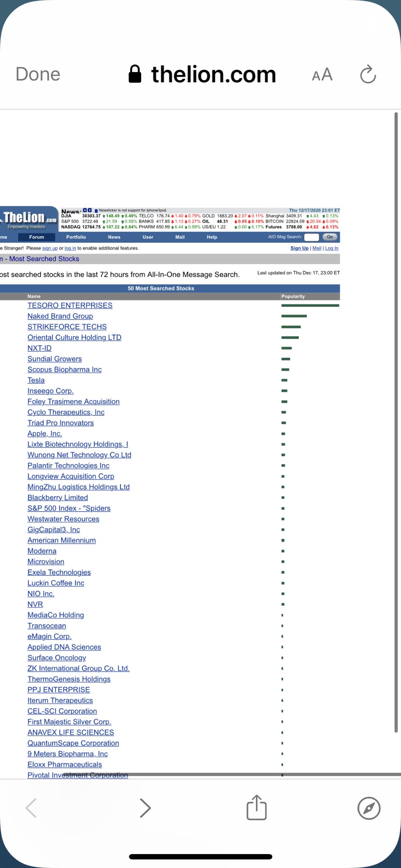Screen dimensions: 401x868
Task: Click 'sign up' in the greeting
Action: coord(50,248)
